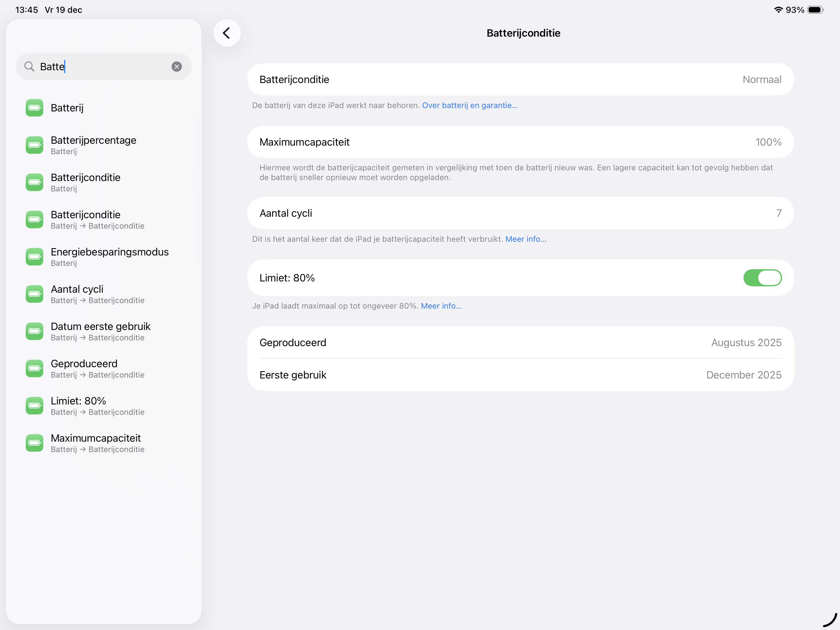Click Meer info link under Limiet: 80%

click(x=441, y=306)
